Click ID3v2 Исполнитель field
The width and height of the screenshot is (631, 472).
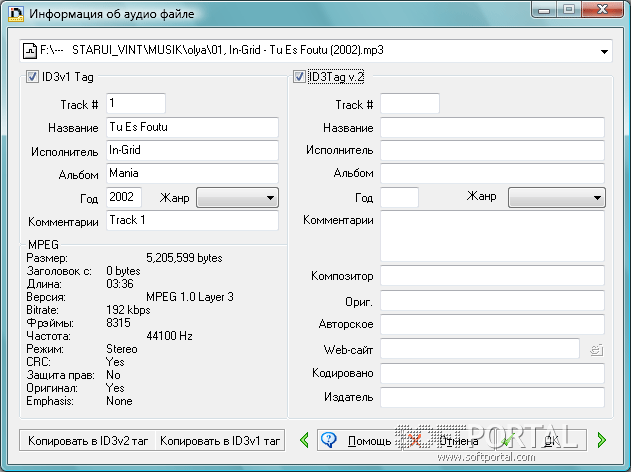(x=492, y=150)
